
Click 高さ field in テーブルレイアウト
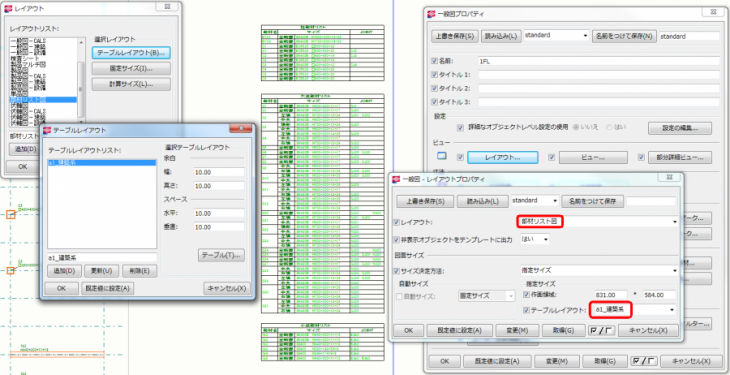(219, 186)
